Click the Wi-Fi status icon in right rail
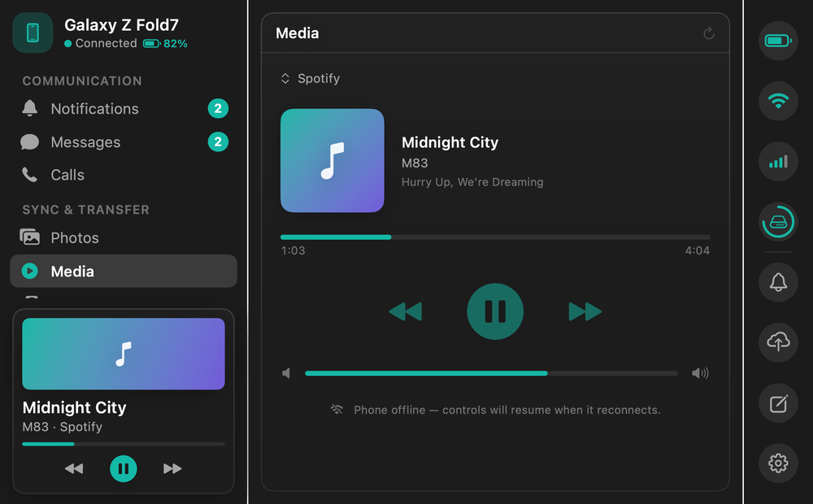 point(778,101)
